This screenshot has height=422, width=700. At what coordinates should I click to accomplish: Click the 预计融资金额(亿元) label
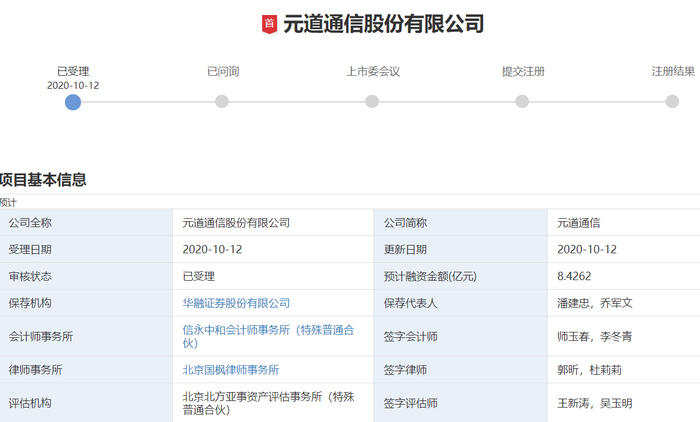tap(430, 276)
